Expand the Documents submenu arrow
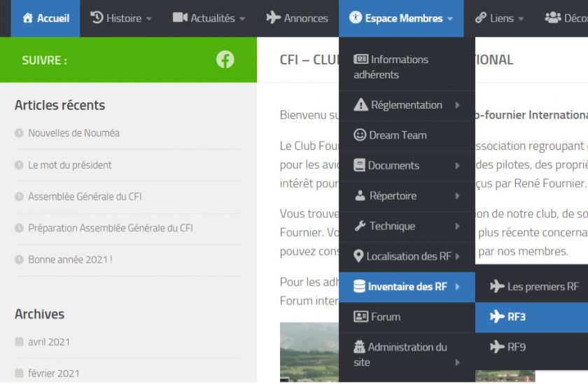Viewport: 588px width, 384px height. click(457, 166)
